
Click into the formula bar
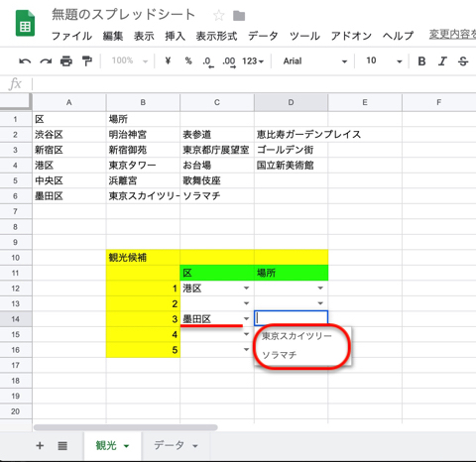pyautogui.click(x=254, y=84)
